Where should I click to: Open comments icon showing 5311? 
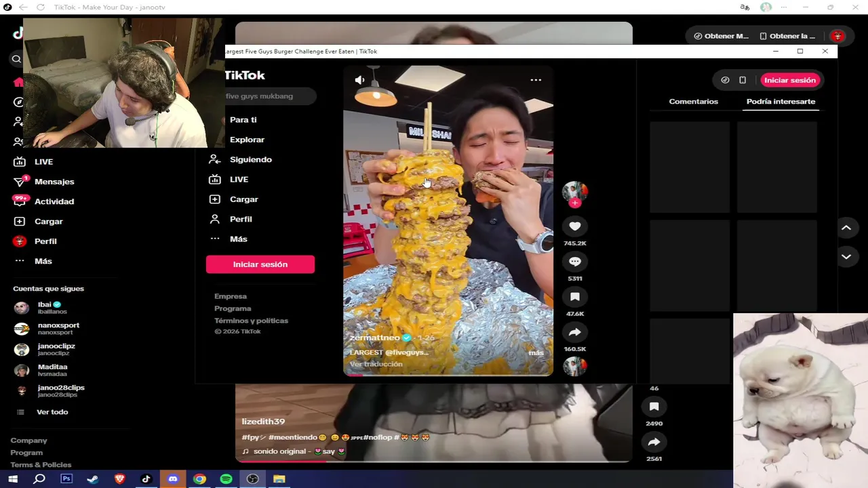tap(574, 262)
